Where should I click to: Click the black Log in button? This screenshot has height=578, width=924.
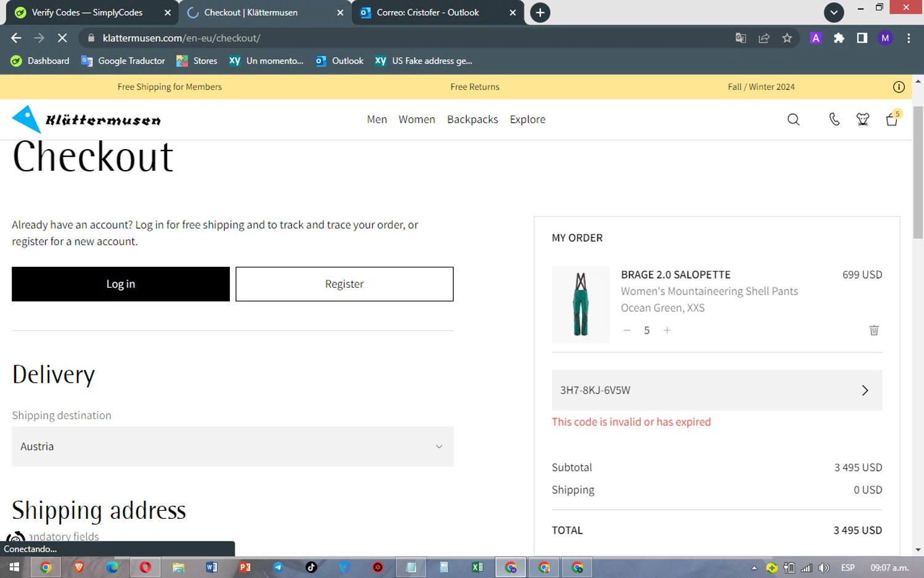coord(121,284)
